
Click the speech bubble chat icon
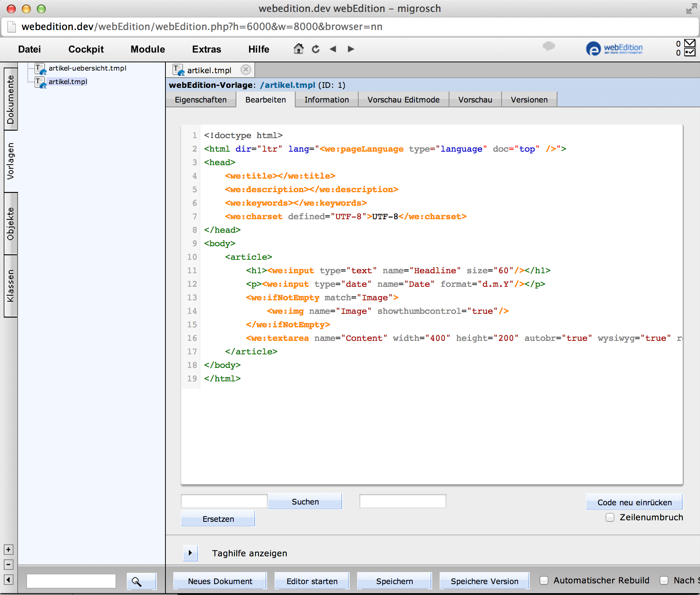coord(548,47)
